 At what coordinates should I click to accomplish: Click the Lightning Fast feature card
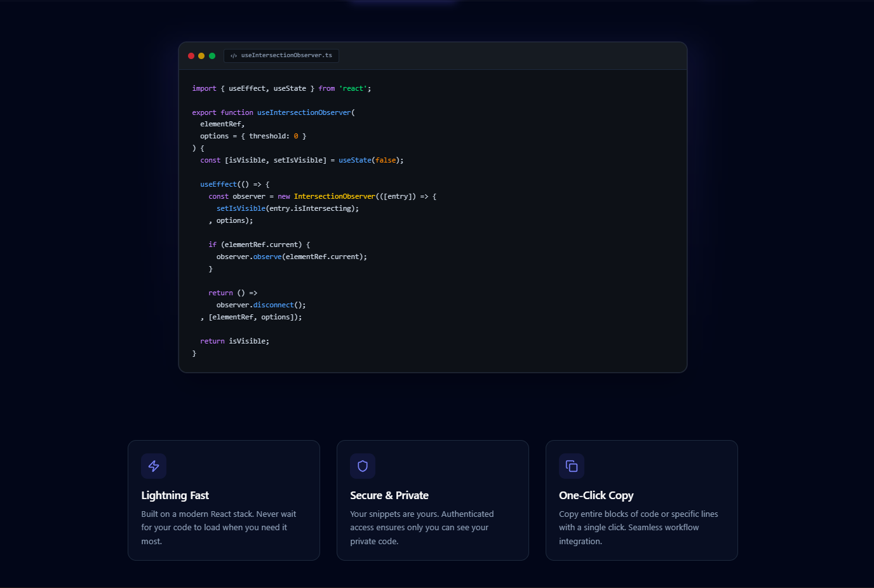(x=224, y=500)
